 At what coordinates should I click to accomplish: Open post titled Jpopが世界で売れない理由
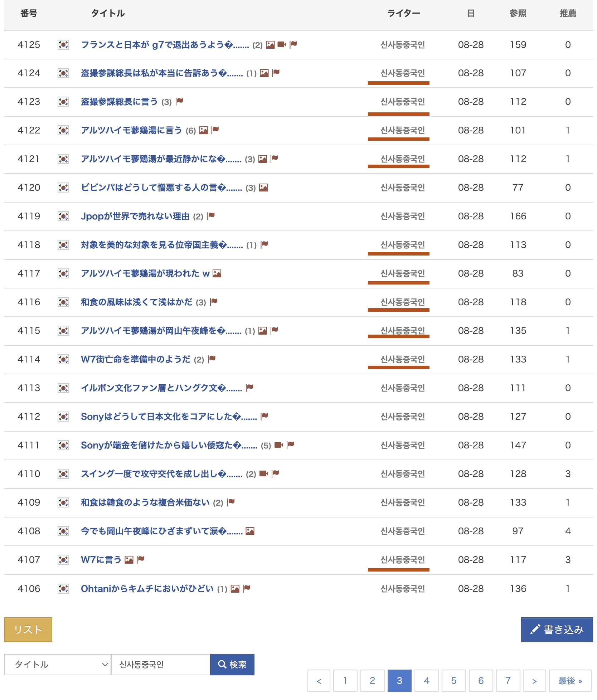(135, 216)
